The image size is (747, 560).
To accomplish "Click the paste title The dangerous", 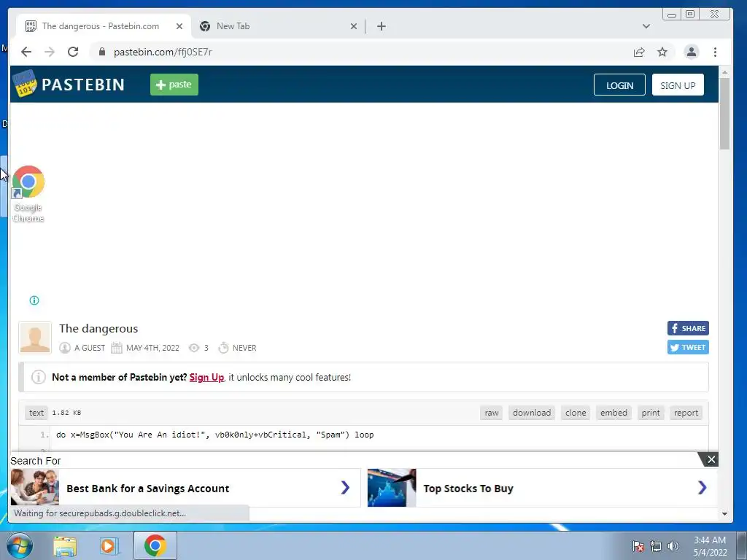I will click(98, 329).
